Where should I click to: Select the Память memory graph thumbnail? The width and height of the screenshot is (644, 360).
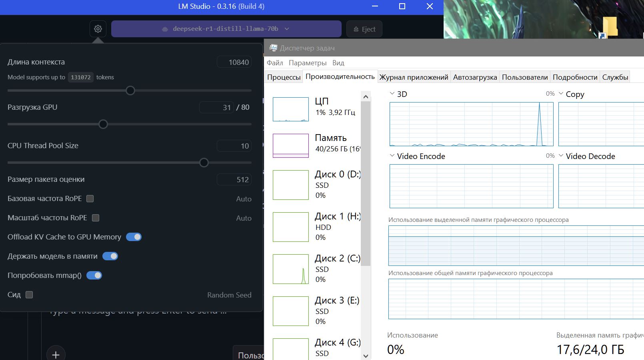click(x=291, y=145)
